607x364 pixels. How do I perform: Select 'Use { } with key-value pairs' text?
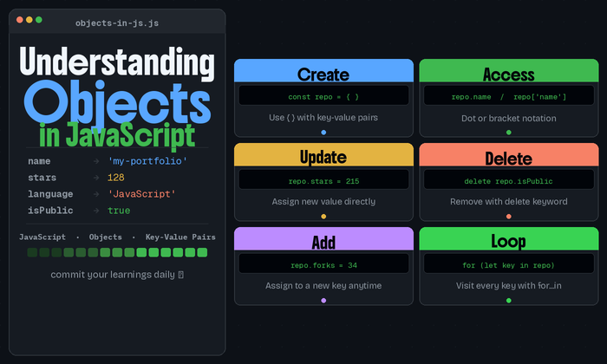point(323,118)
